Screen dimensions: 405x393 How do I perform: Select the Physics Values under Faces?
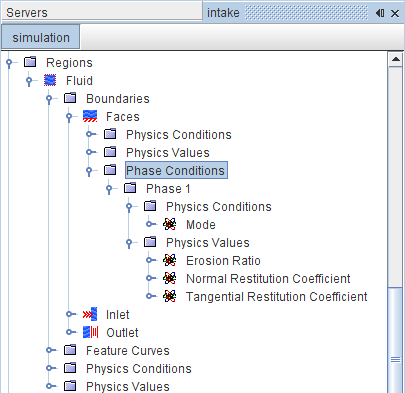[x=168, y=153]
